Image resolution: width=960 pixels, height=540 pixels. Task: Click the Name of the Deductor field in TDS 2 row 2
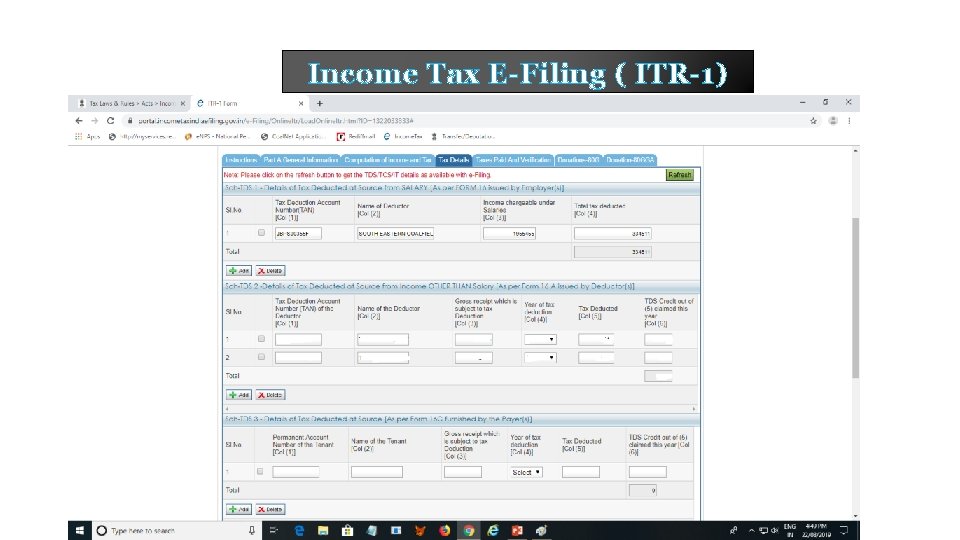(x=383, y=358)
